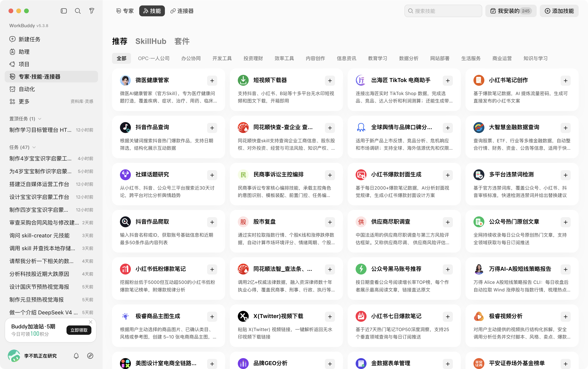The image size is (588, 369).
Task: Add the 短视频下载器 skill with plus
Action: click(x=330, y=81)
